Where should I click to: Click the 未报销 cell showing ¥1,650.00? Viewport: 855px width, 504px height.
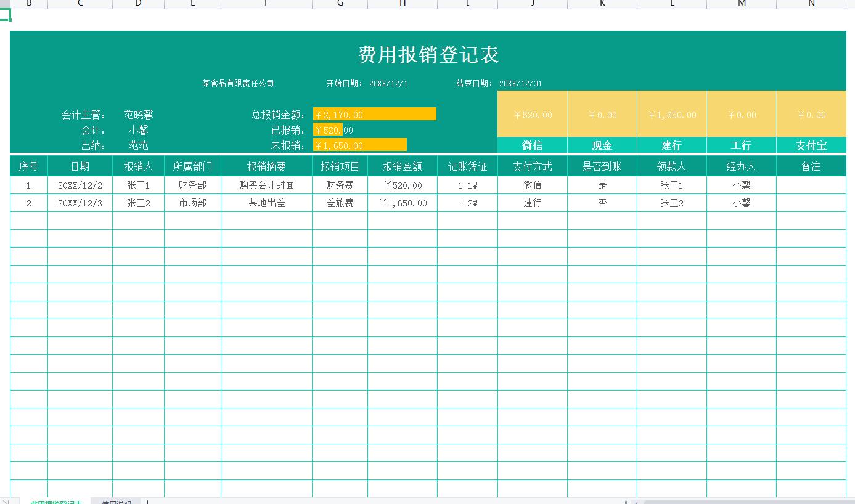click(x=359, y=145)
